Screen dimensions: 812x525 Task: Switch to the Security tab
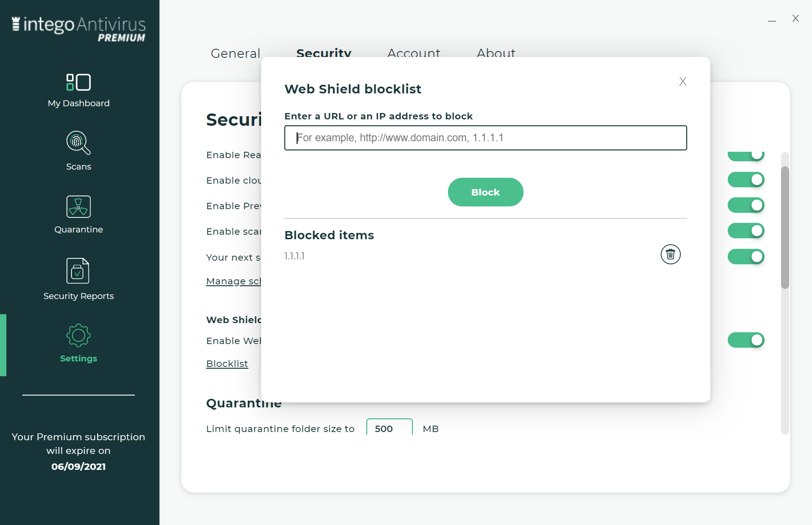(x=324, y=53)
